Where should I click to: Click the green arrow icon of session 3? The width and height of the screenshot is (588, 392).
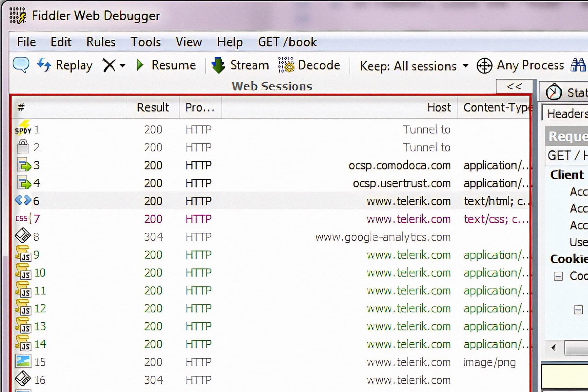tap(24, 165)
